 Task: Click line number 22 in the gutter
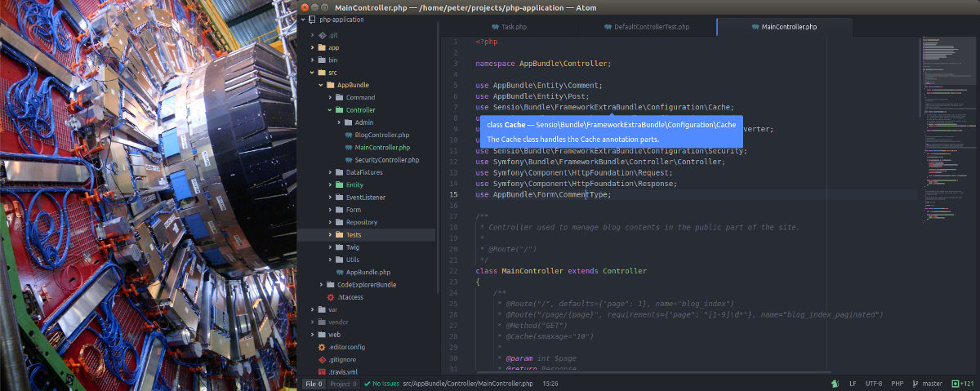(x=454, y=271)
